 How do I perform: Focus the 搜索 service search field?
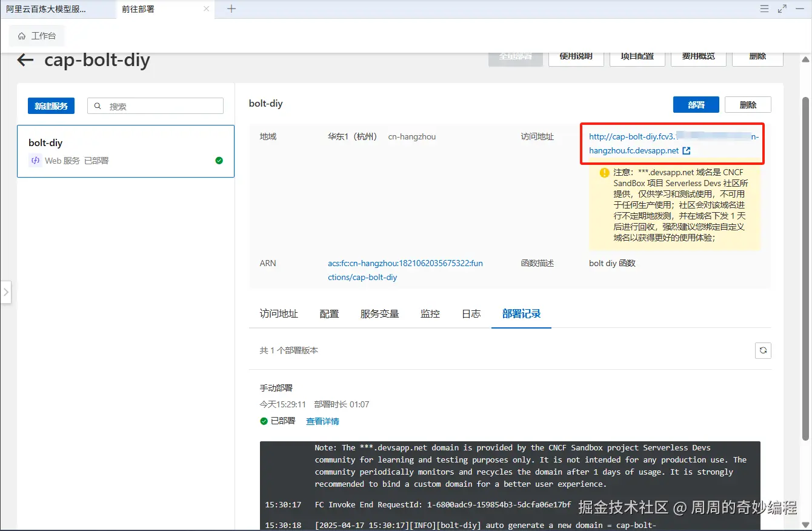point(156,106)
